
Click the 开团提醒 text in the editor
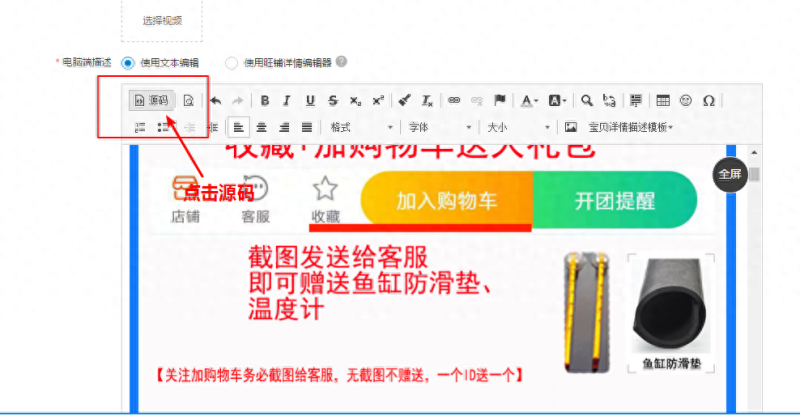(x=615, y=201)
